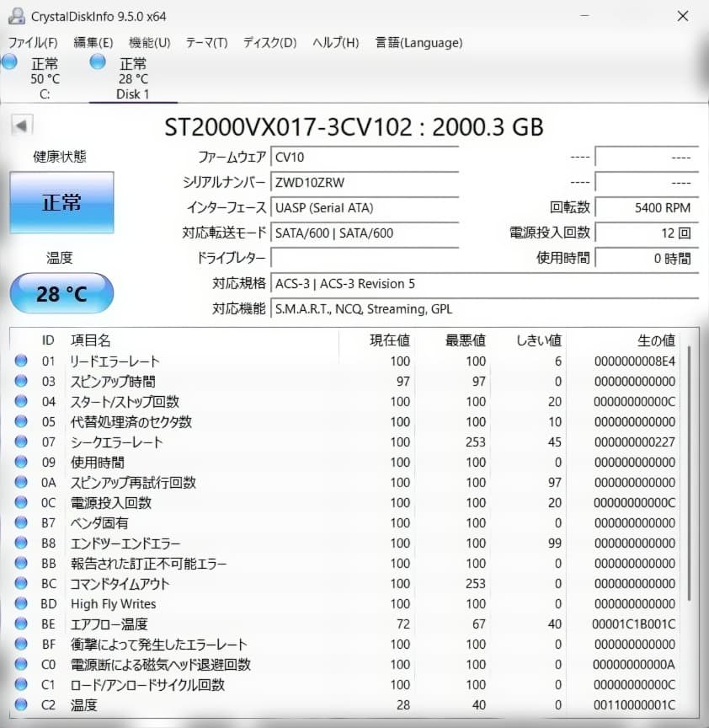
Task: Click the status dot beside エアフロー温度
Action: [x=19, y=624]
